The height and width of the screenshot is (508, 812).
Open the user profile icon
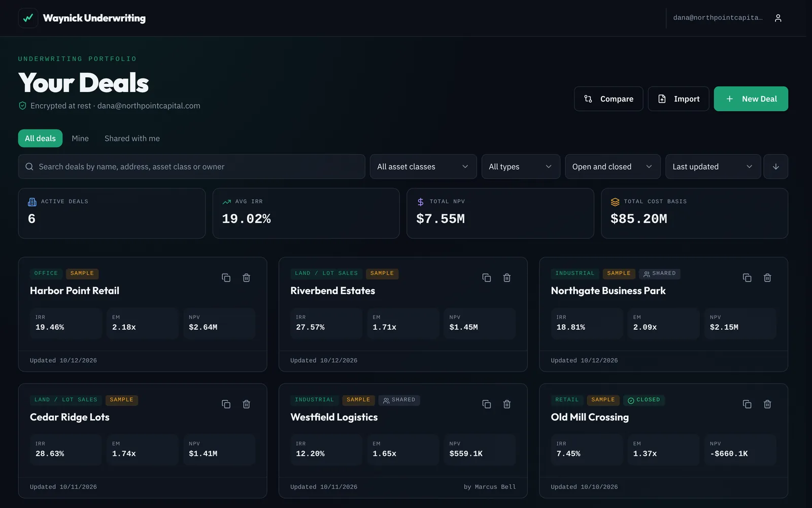[x=778, y=18]
